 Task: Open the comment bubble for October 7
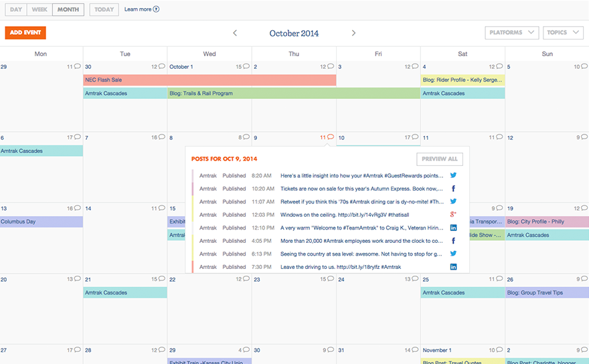click(x=162, y=137)
